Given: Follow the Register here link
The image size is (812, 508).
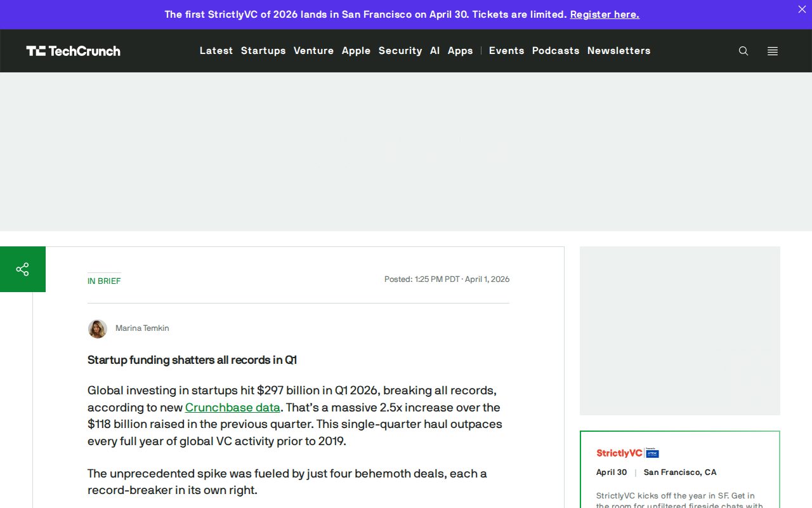Looking at the screenshot, I should pyautogui.click(x=605, y=14).
